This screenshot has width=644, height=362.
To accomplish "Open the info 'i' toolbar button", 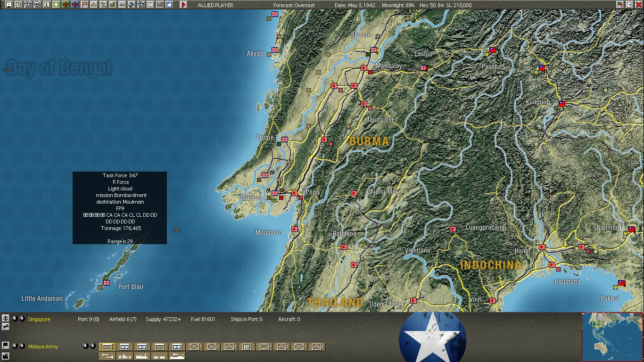I will tap(47, 5).
